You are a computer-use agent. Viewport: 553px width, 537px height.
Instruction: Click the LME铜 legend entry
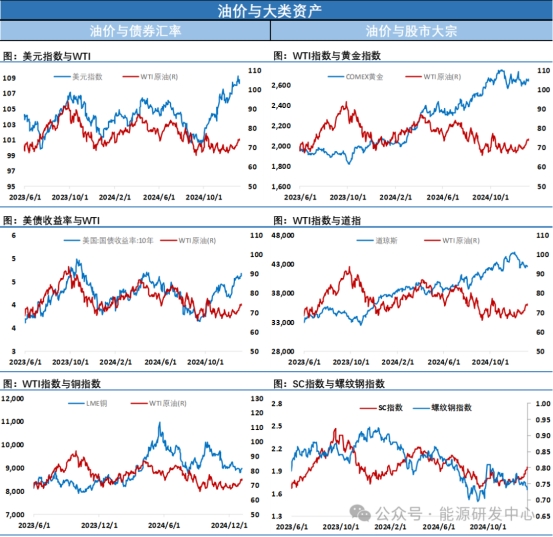(x=88, y=403)
